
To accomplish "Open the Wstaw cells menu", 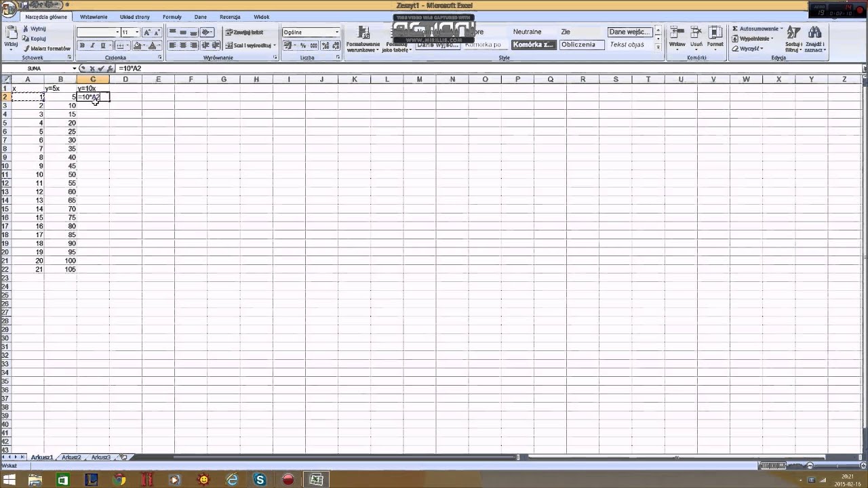I will tap(677, 38).
